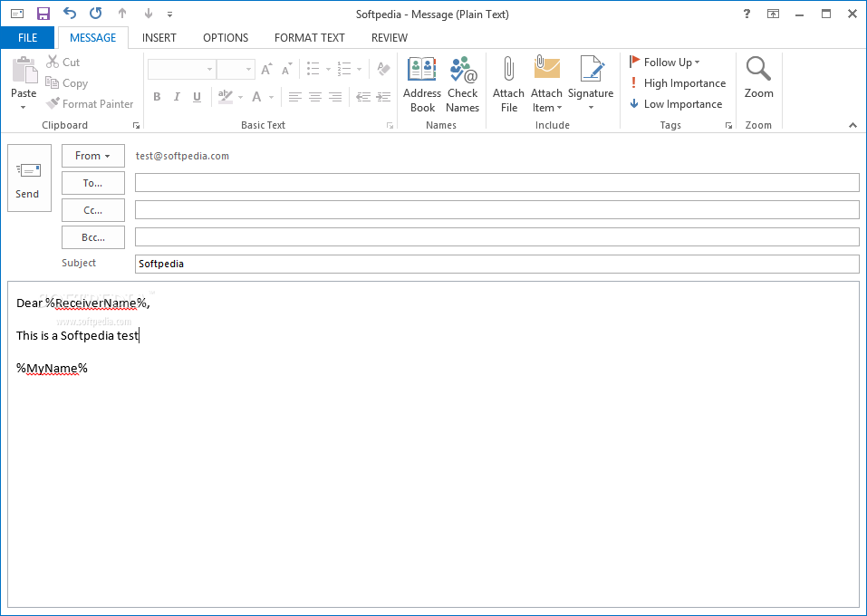
Task: Click the text highlight color icon
Action: (225, 97)
